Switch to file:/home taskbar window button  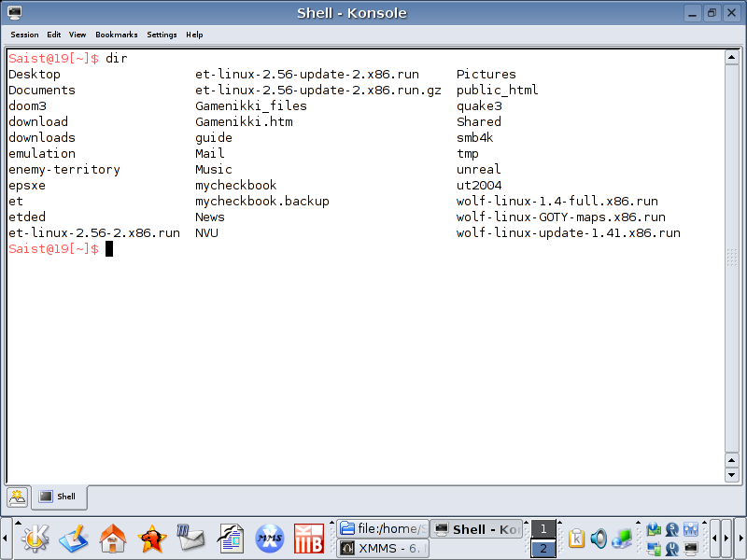[383, 529]
